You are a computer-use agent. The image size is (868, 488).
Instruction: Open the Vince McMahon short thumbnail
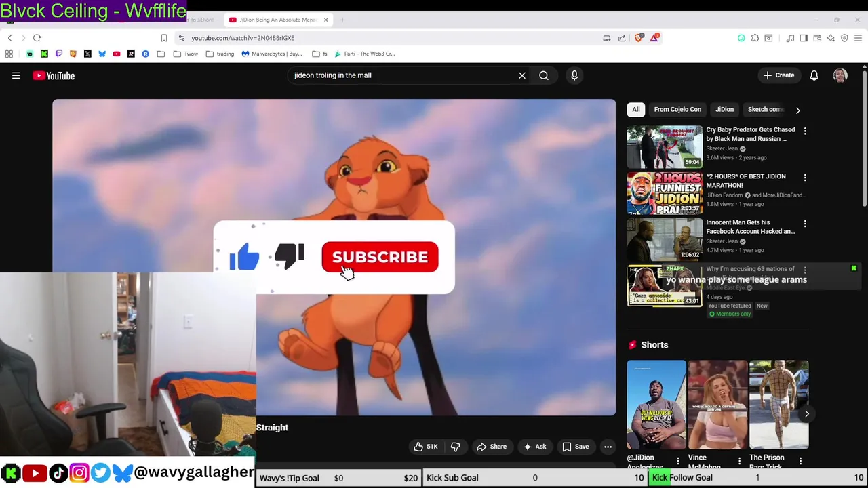[717, 405]
